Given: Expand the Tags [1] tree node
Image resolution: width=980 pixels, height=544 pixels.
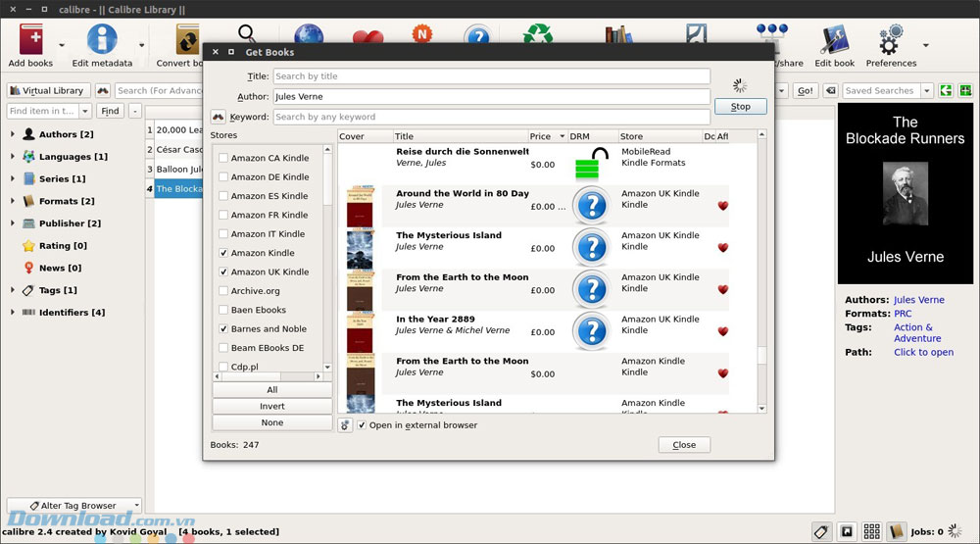Looking at the screenshot, I should point(13,290).
